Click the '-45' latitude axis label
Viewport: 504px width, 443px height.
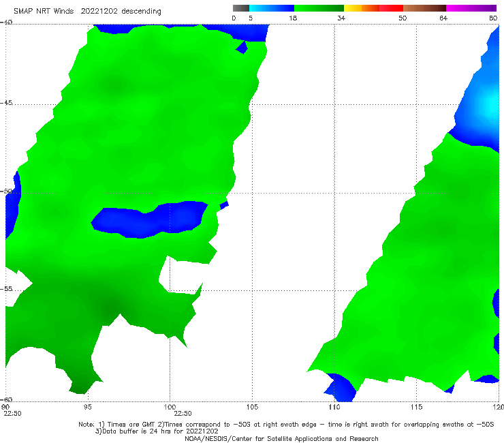pos(6,103)
